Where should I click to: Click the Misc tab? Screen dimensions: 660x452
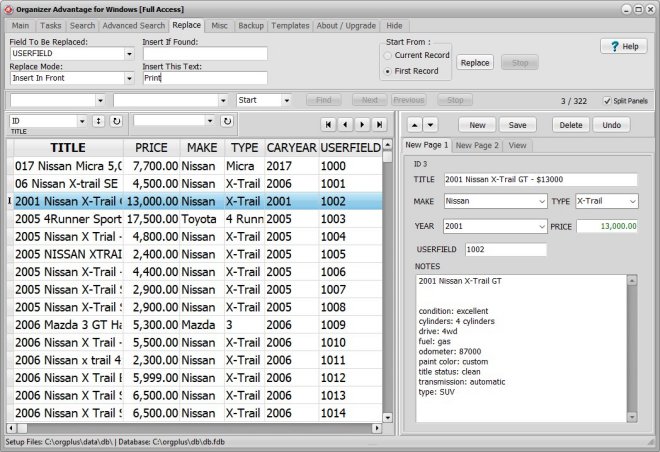[219, 26]
